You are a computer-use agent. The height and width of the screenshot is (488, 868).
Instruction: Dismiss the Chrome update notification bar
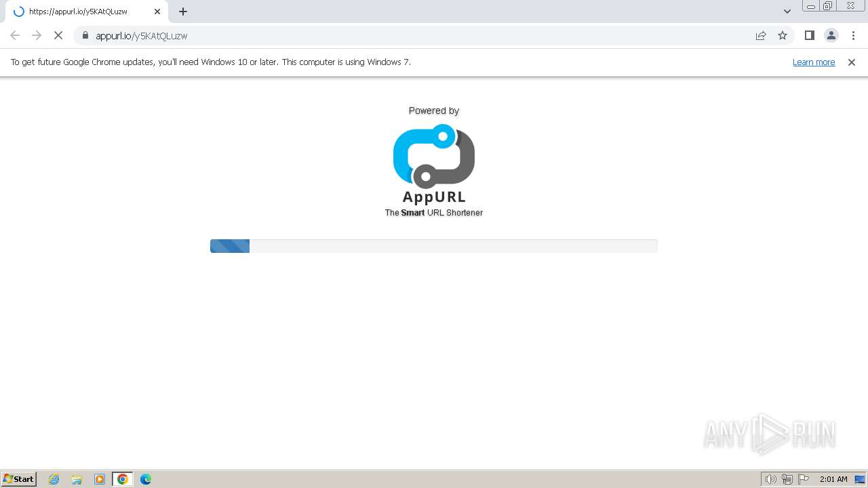(852, 62)
